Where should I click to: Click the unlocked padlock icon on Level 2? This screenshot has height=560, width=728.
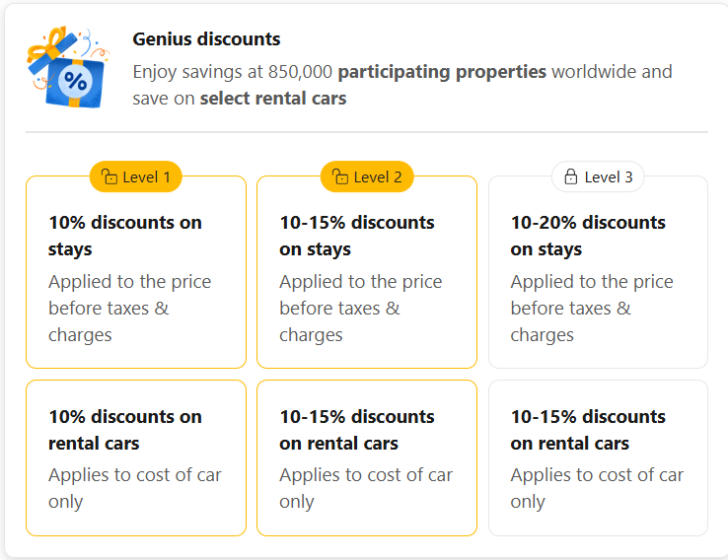(x=340, y=177)
